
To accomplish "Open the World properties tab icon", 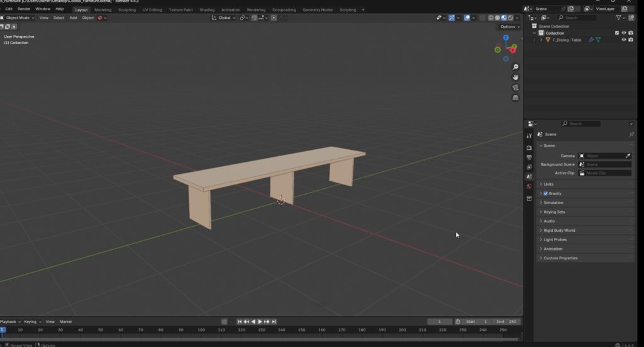I will point(529,186).
